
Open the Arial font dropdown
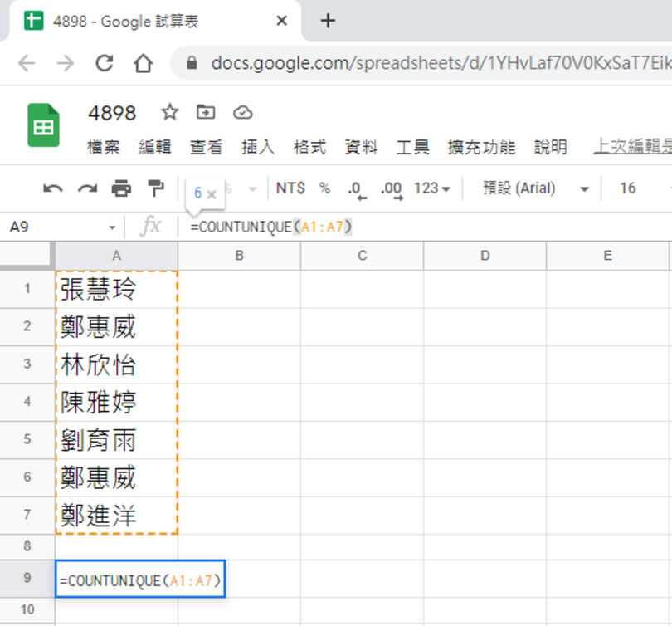pos(536,188)
